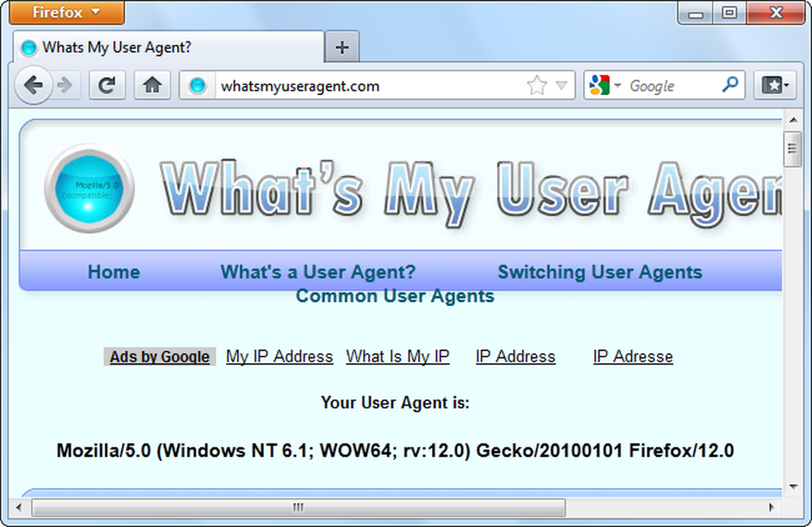Click the magnifying glass search icon

pyautogui.click(x=730, y=84)
